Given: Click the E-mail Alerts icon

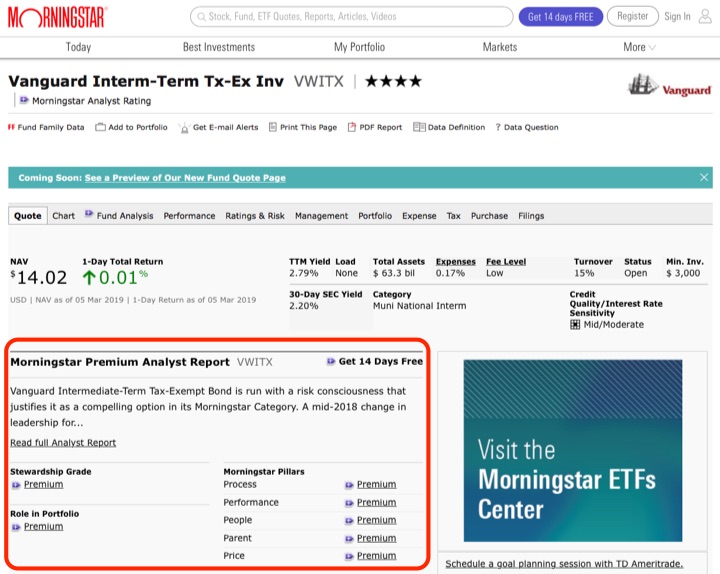Looking at the screenshot, I should tap(184, 128).
